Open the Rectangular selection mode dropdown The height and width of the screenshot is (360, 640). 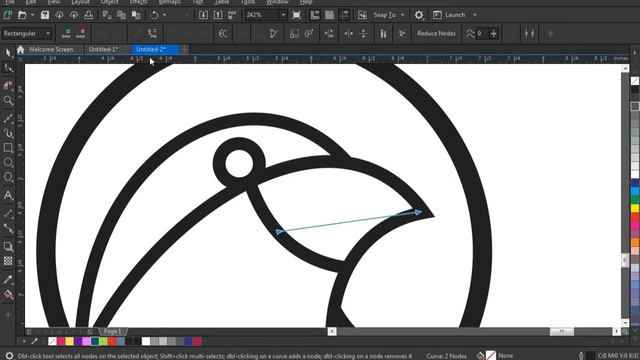[27, 33]
